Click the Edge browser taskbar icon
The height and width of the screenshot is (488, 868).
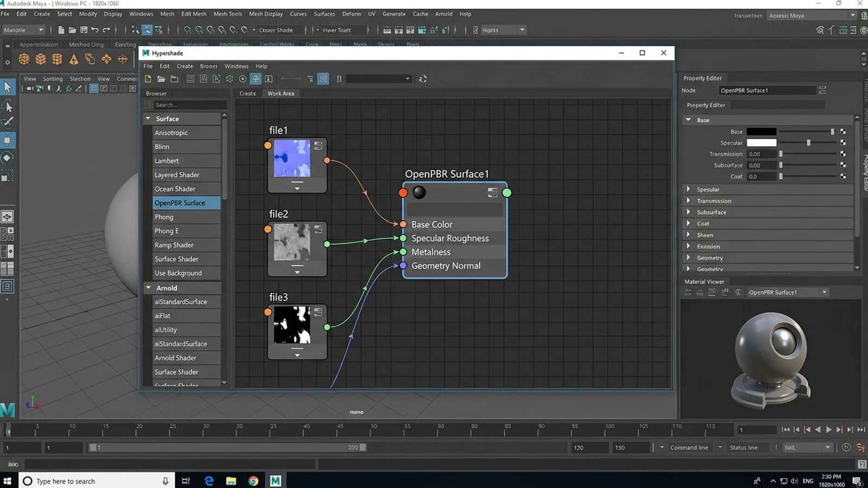click(x=209, y=480)
